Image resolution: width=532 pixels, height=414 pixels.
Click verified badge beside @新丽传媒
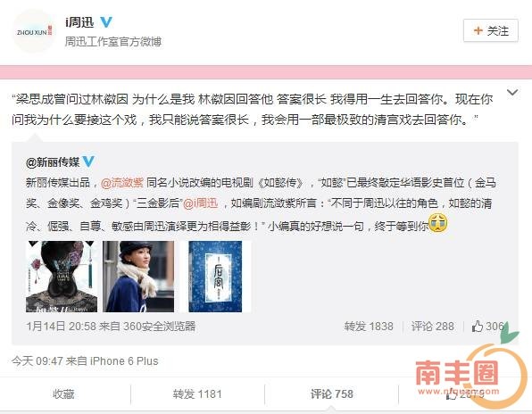(88, 161)
